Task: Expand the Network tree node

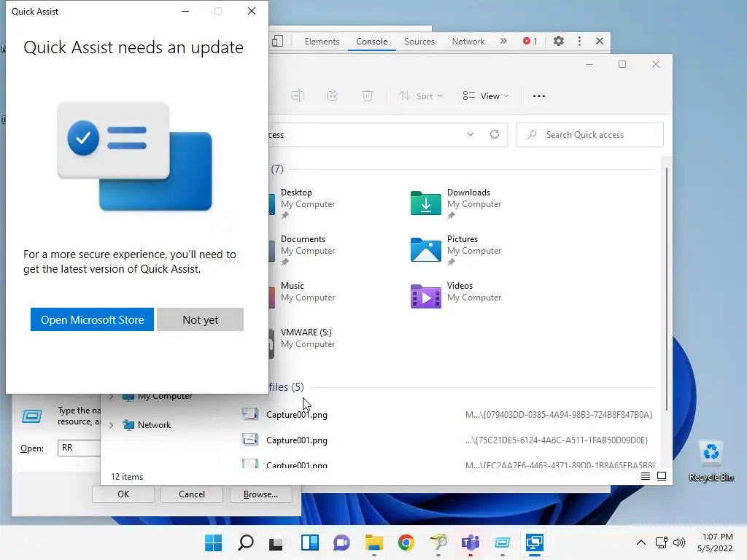Action: click(x=111, y=425)
